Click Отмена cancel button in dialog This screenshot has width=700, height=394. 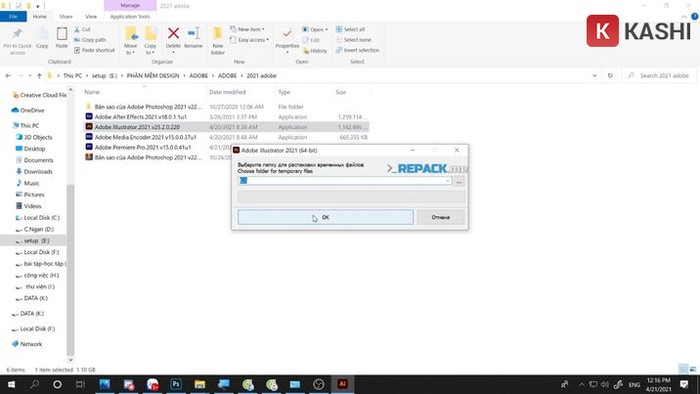[x=441, y=217]
